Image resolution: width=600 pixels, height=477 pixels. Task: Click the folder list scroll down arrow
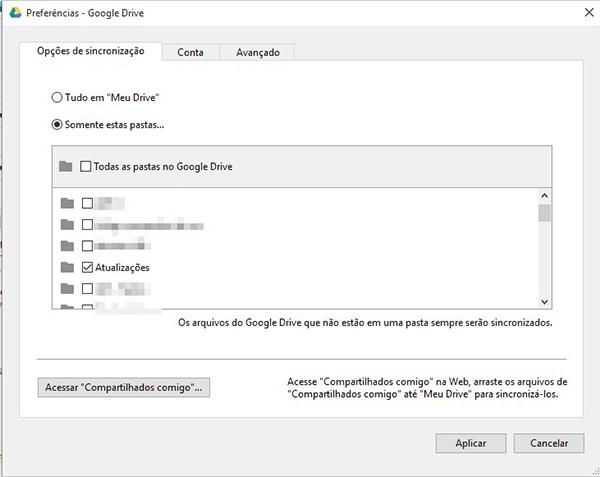tap(545, 302)
